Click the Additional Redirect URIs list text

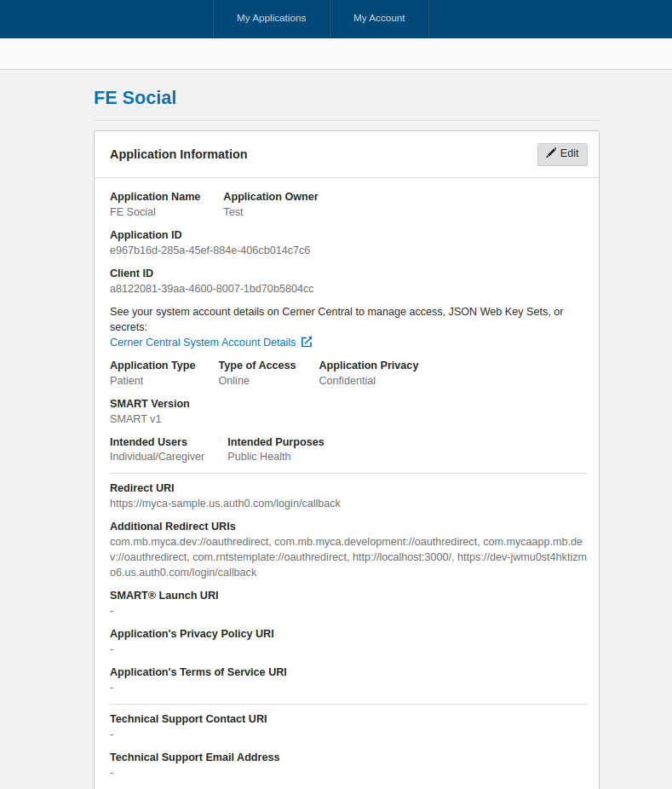click(347, 557)
